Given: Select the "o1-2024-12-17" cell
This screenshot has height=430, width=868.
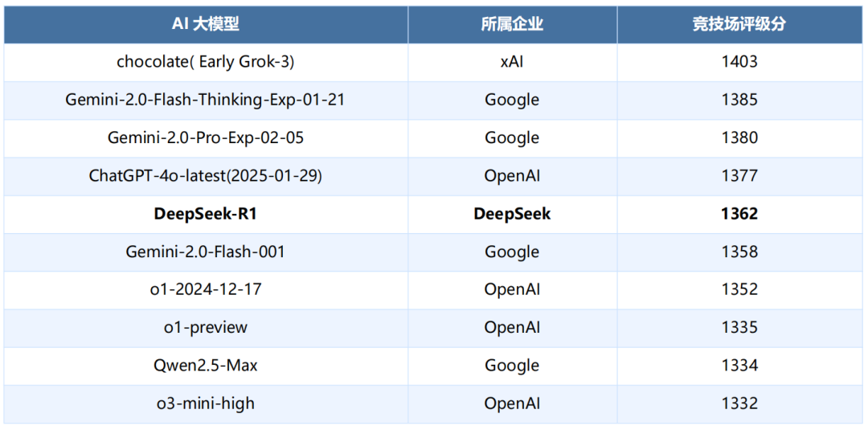Looking at the screenshot, I should [206, 290].
